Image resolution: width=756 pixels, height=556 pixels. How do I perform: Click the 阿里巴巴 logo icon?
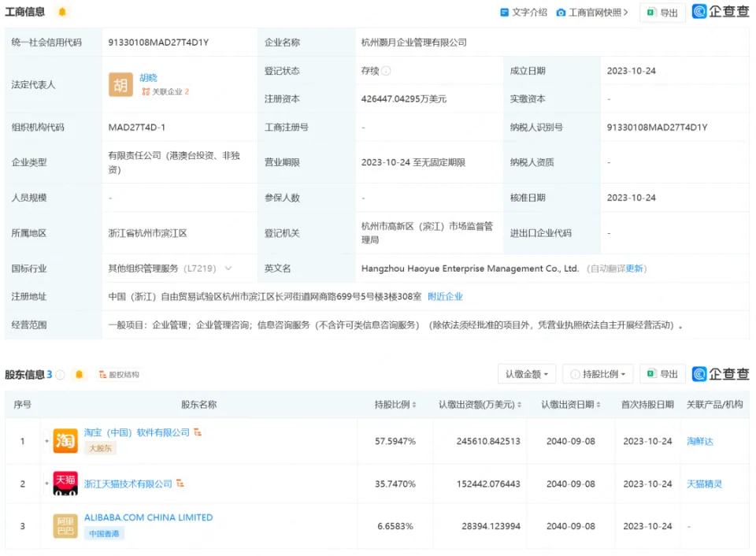(65, 526)
